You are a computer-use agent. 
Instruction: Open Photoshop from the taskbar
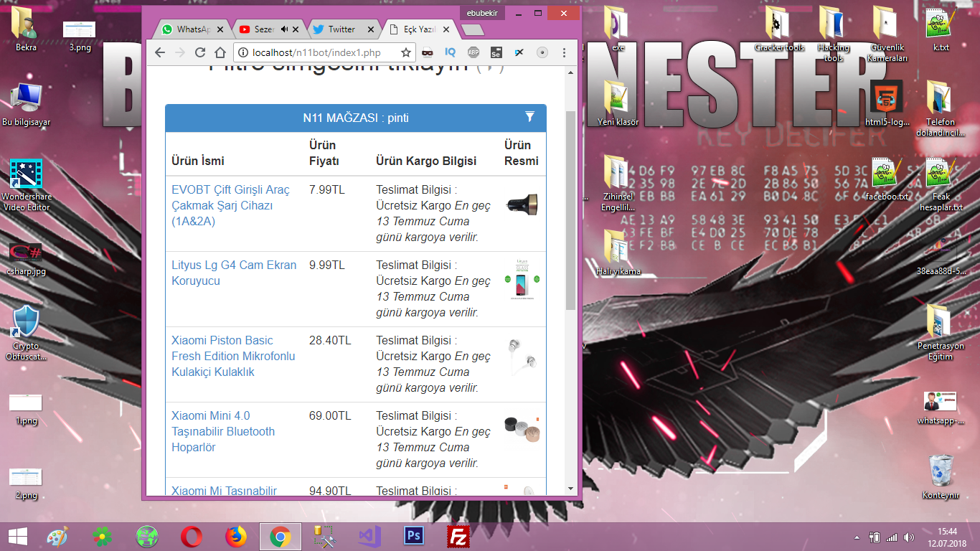[413, 536]
